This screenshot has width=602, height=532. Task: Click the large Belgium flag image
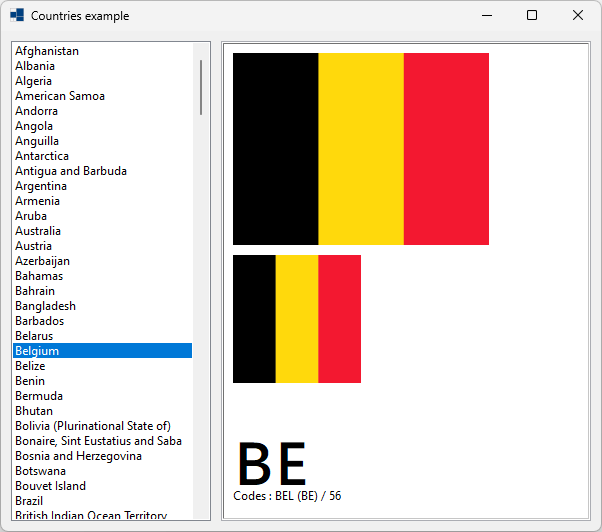pyautogui.click(x=360, y=148)
